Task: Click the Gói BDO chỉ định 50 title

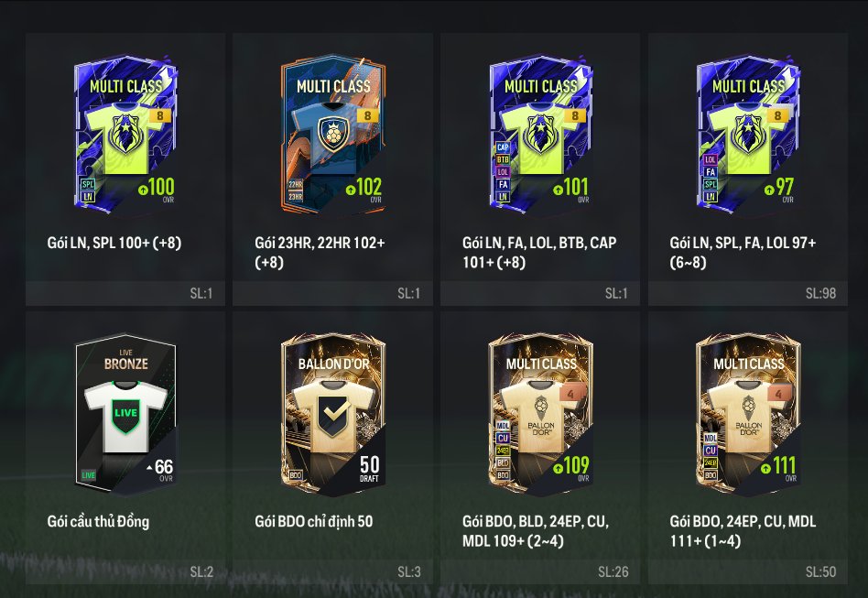Action: [x=314, y=521]
